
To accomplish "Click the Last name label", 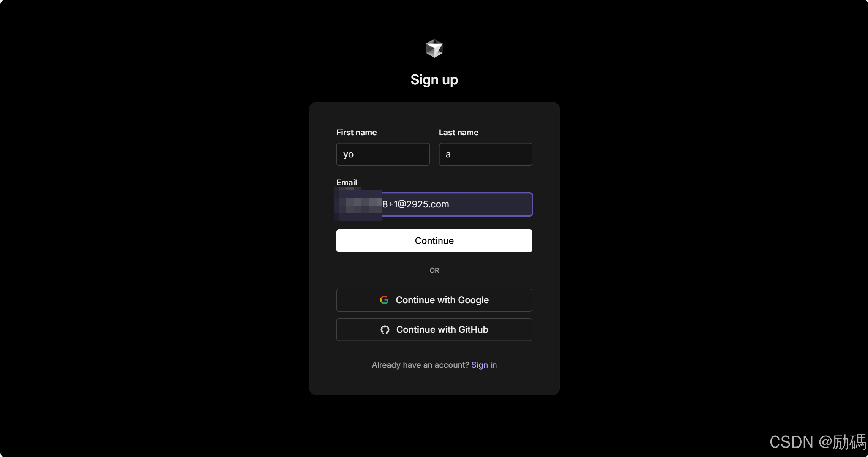I will [458, 133].
